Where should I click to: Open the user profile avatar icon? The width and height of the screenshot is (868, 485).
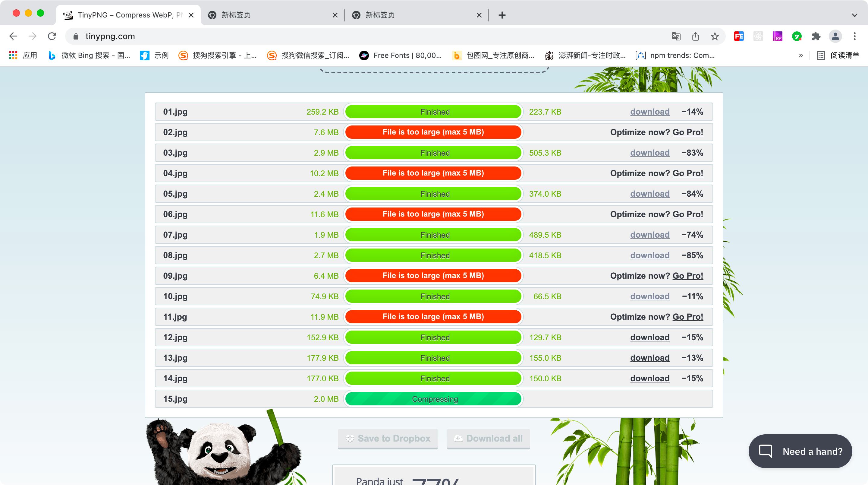(835, 36)
